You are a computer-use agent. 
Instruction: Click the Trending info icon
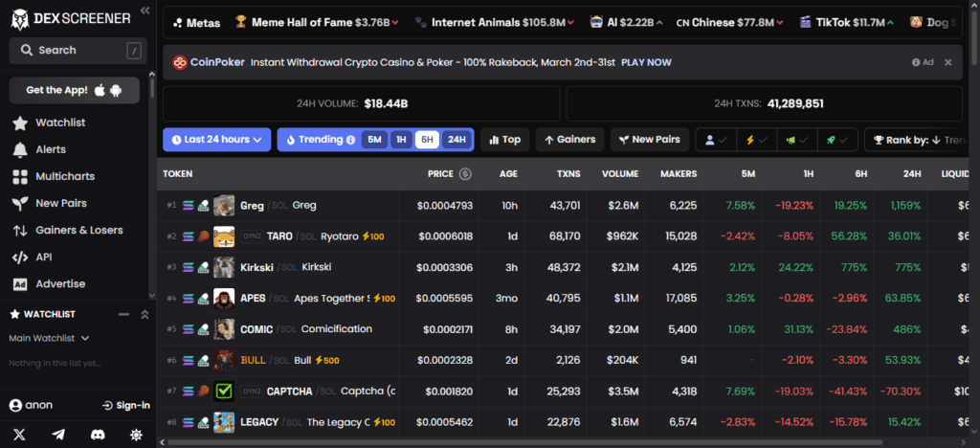tap(350, 140)
